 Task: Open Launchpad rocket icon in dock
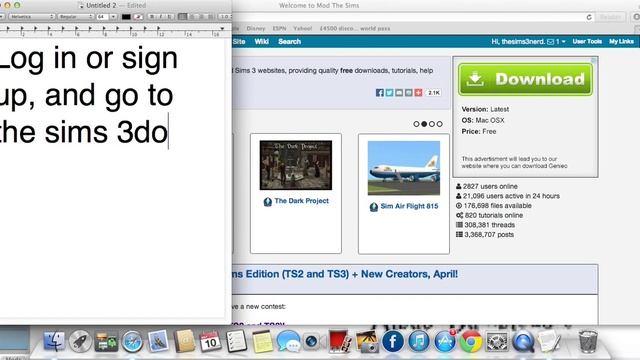[80, 341]
